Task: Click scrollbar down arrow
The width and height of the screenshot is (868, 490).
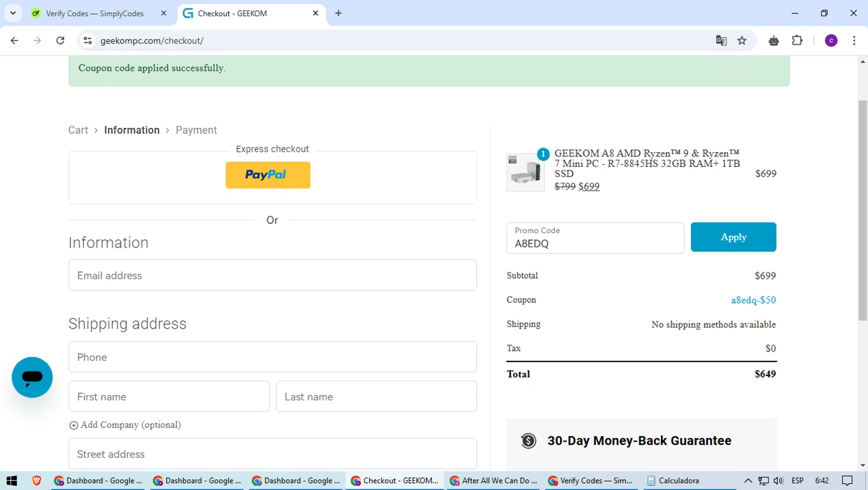Action: click(863, 465)
